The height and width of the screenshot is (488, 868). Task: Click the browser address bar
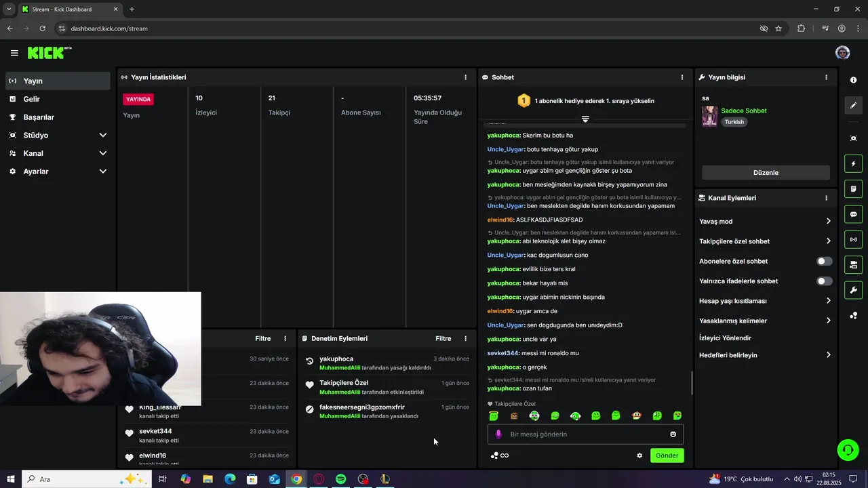[407, 28]
